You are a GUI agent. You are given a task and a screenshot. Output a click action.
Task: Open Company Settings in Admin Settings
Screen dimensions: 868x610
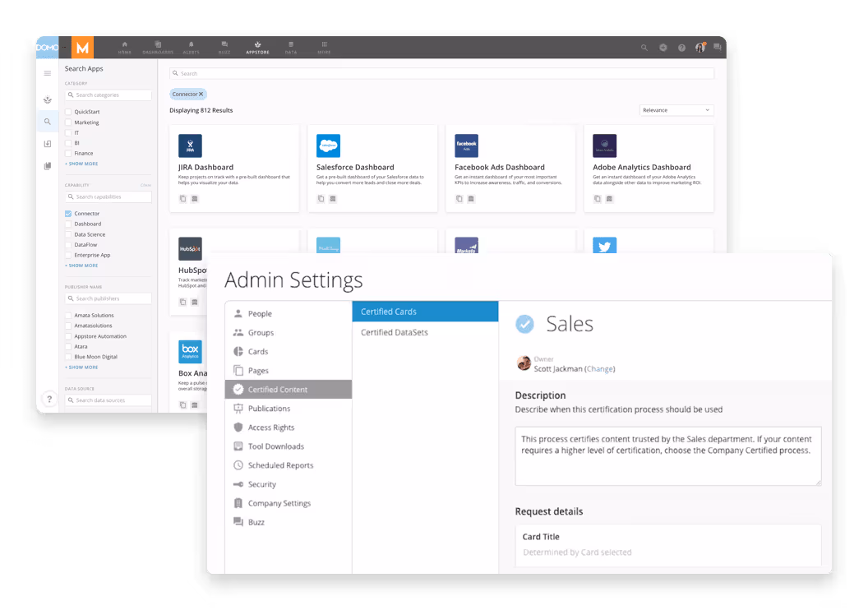pyautogui.click(x=289, y=504)
